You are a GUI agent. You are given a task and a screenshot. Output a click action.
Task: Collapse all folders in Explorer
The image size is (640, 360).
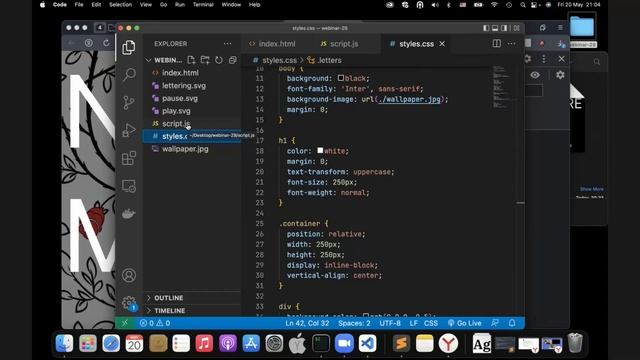[233, 60]
